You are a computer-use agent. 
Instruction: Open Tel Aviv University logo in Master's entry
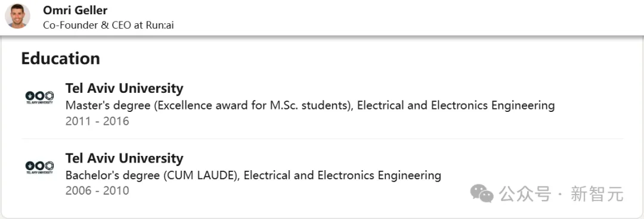point(39,97)
